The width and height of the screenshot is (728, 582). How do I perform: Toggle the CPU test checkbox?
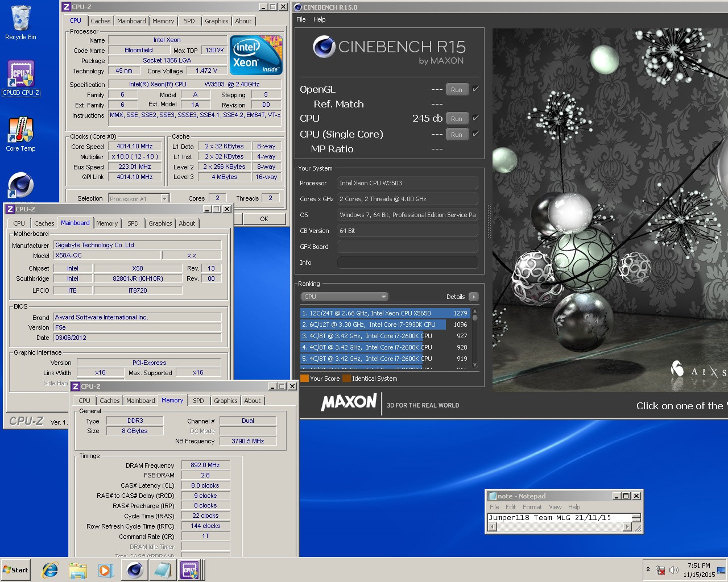(x=475, y=118)
